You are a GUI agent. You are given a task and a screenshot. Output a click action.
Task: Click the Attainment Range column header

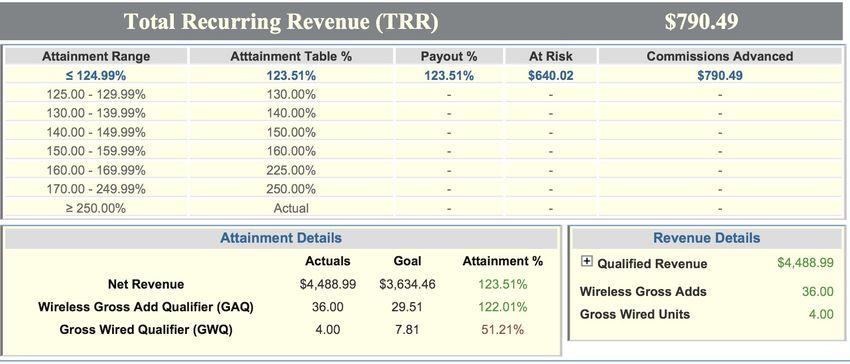click(96, 56)
